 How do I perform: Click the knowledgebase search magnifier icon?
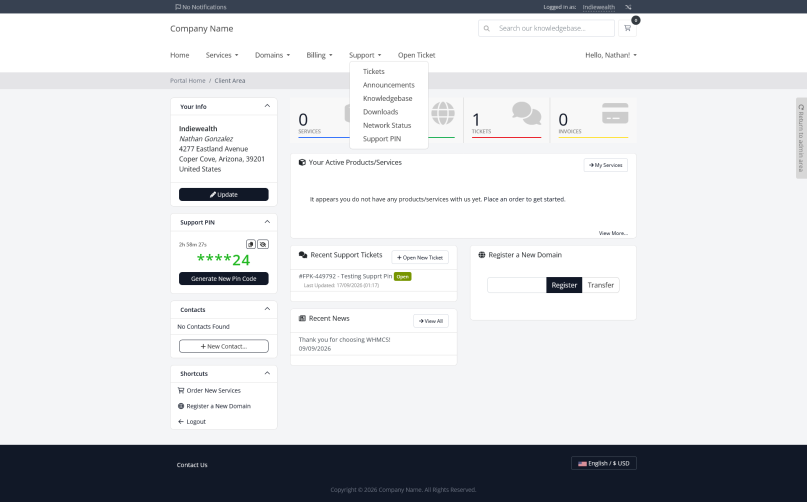(x=486, y=28)
